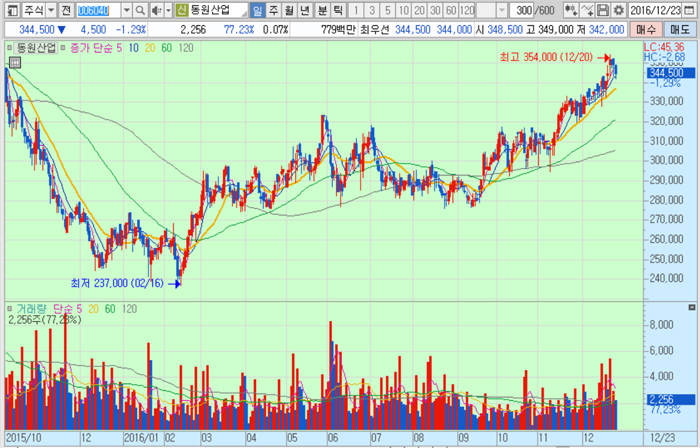Viewport: 700px width, 448px height.
Task: Toggle the 종가 단순 moving average checkbox
Action: [x=64, y=47]
